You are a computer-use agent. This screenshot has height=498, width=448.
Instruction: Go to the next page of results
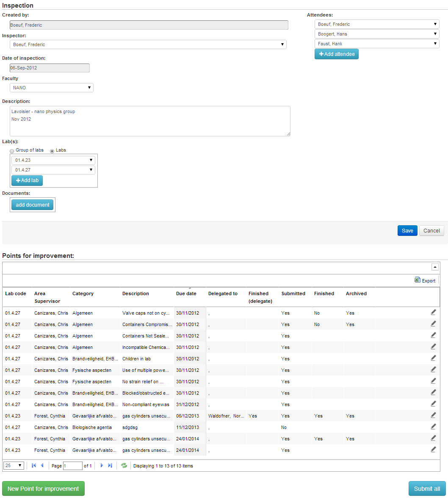[x=102, y=466]
